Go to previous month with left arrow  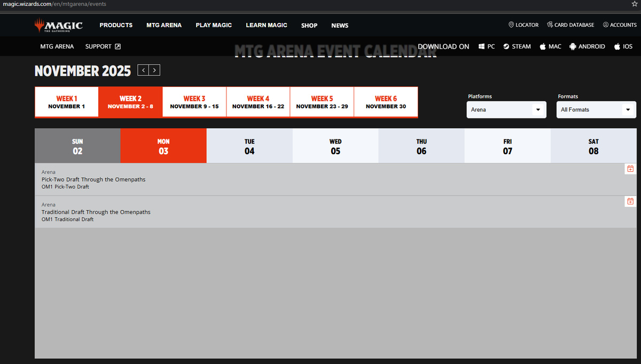click(143, 70)
